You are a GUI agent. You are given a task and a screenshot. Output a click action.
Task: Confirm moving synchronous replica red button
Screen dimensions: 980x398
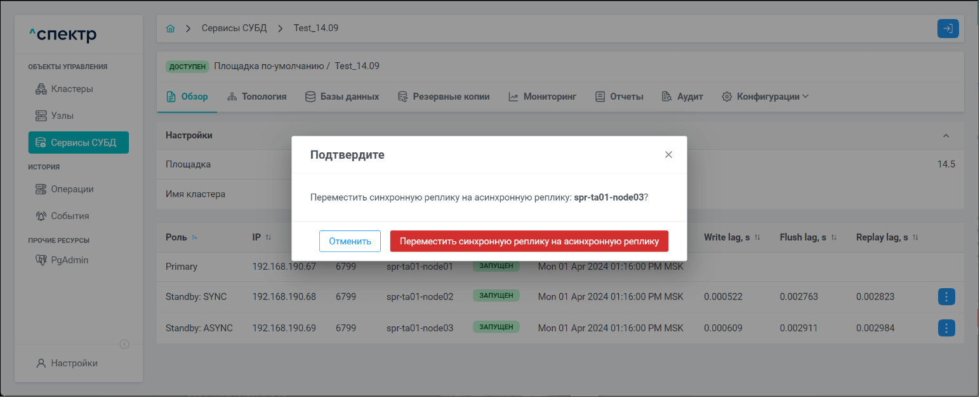pyautogui.click(x=529, y=241)
